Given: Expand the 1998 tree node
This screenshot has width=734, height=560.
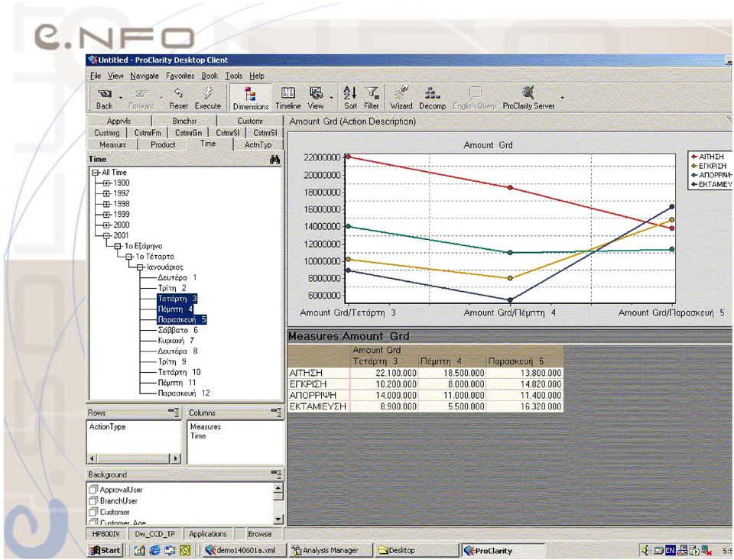Looking at the screenshot, I should click(106, 205).
